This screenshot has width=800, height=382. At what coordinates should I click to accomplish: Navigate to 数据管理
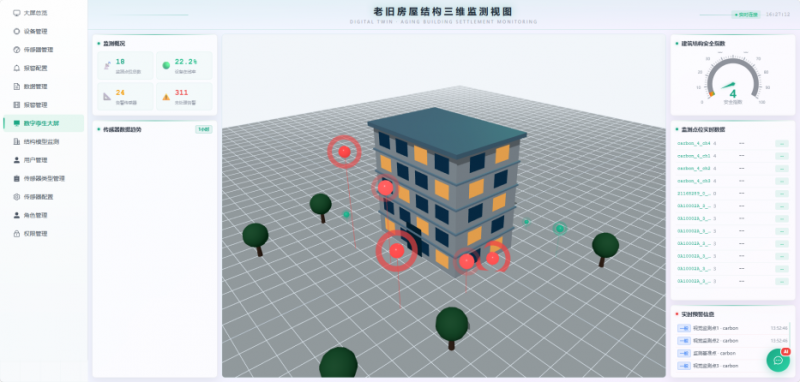[x=43, y=86]
